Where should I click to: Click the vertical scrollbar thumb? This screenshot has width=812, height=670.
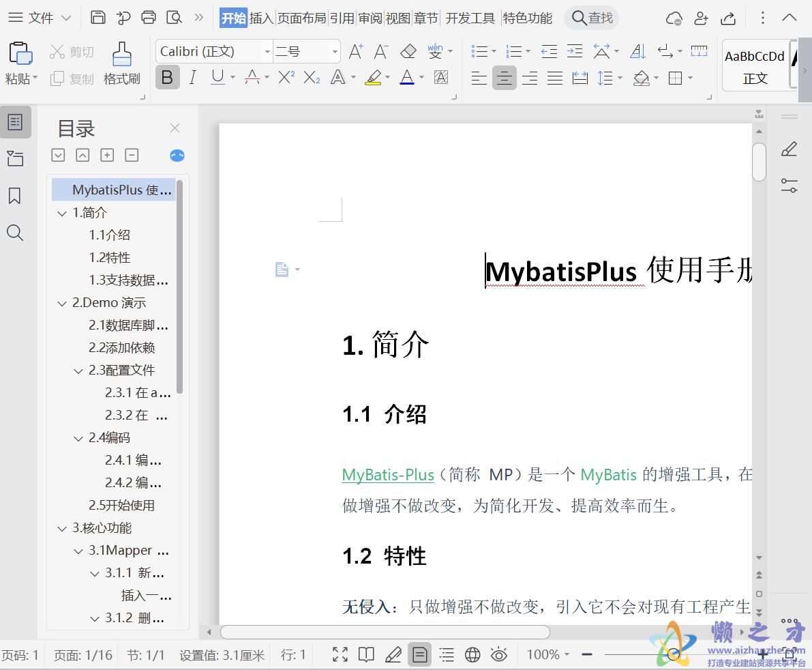click(x=760, y=162)
